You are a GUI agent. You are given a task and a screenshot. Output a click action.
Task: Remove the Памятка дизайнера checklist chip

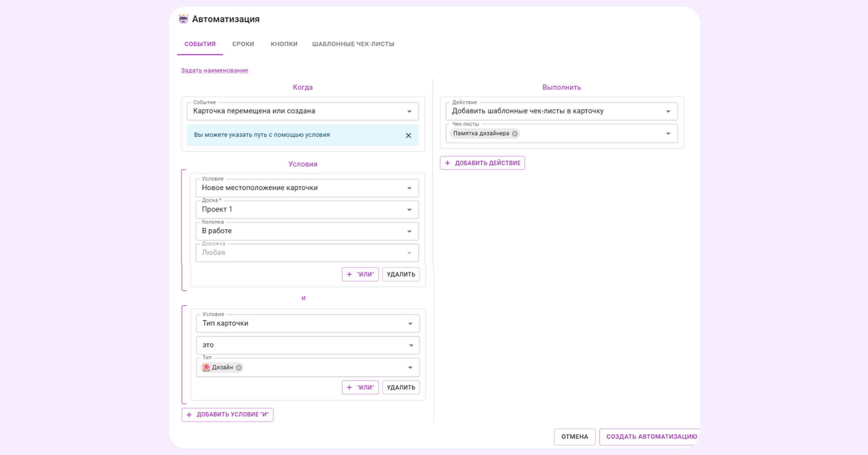(515, 134)
